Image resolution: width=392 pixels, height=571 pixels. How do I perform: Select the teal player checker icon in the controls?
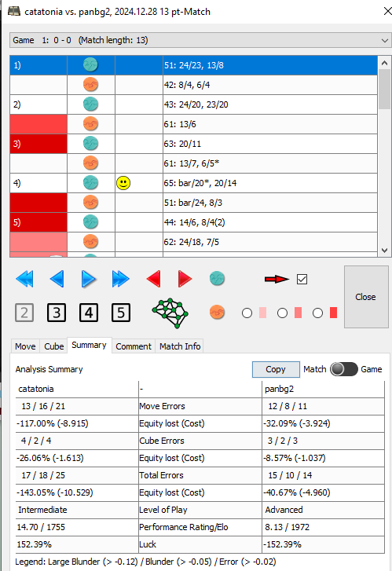tap(217, 279)
